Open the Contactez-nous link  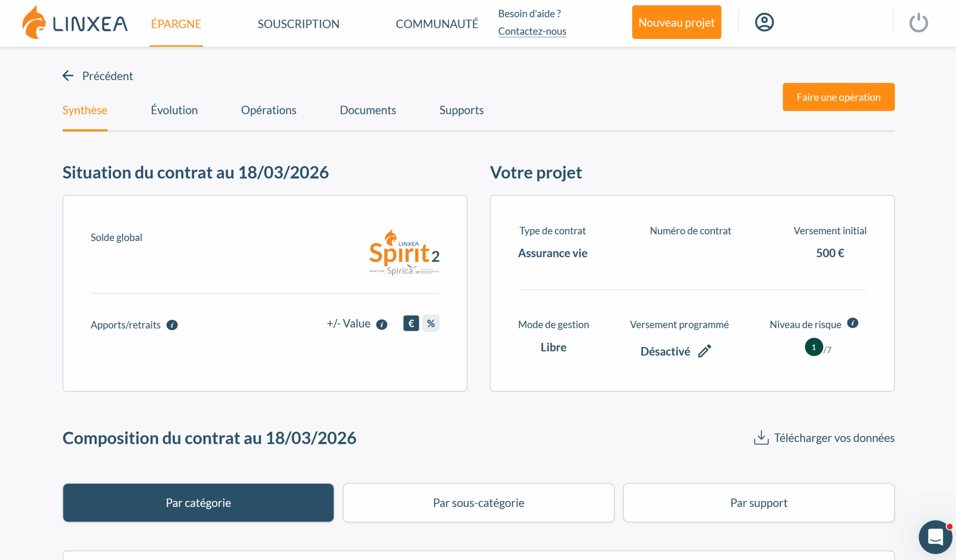pos(532,31)
